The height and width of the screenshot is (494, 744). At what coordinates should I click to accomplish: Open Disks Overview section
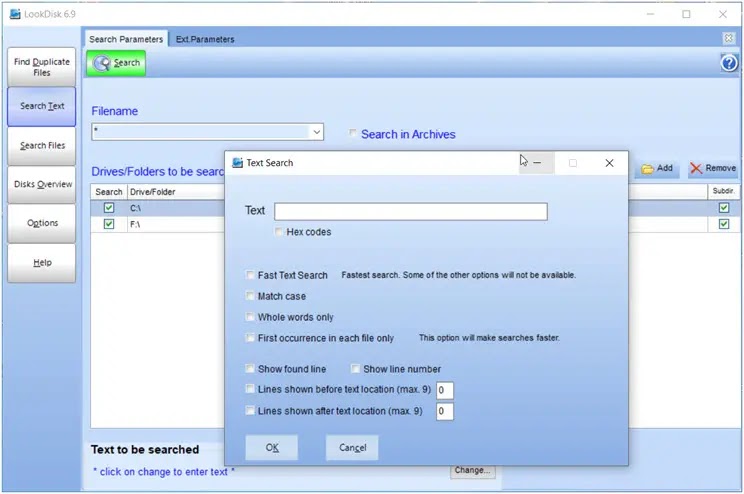tap(42, 185)
